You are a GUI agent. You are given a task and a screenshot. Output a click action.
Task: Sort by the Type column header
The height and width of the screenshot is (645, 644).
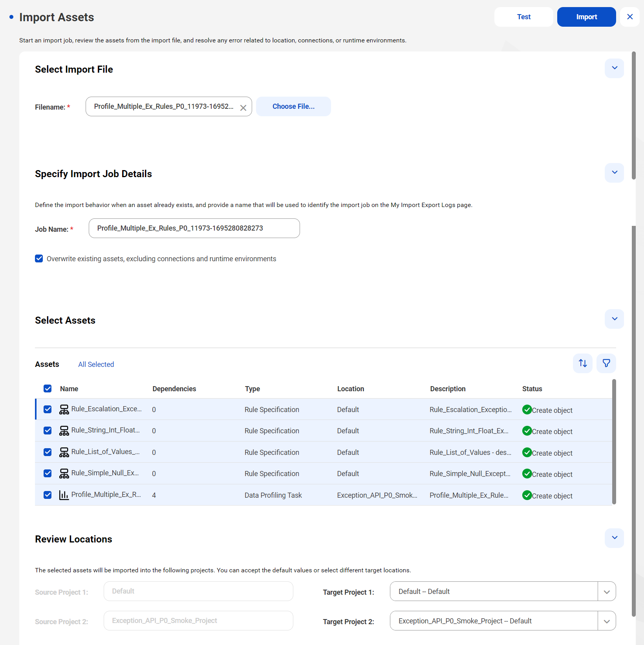tap(252, 389)
